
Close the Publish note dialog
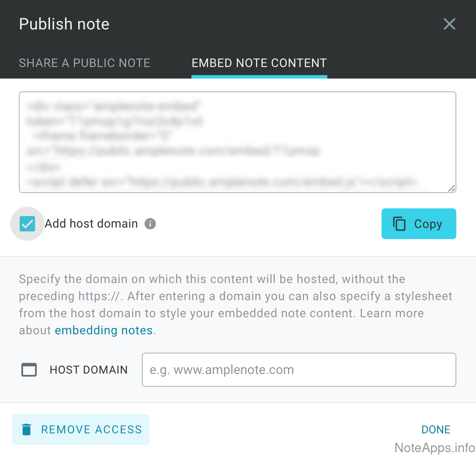pos(449,24)
